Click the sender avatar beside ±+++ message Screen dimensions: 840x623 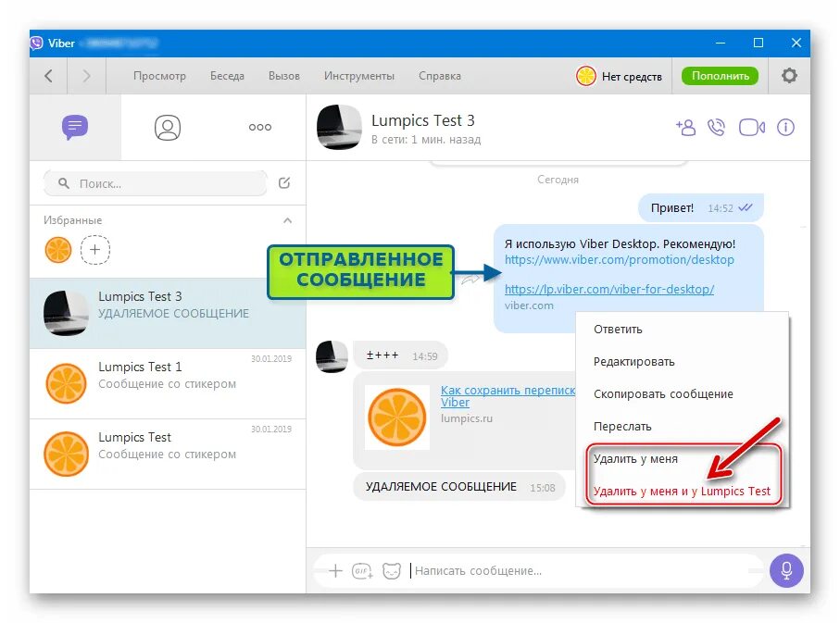[x=332, y=356]
